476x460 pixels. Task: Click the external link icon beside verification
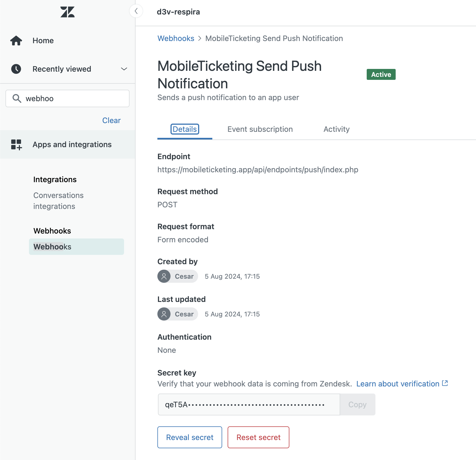coord(445,383)
